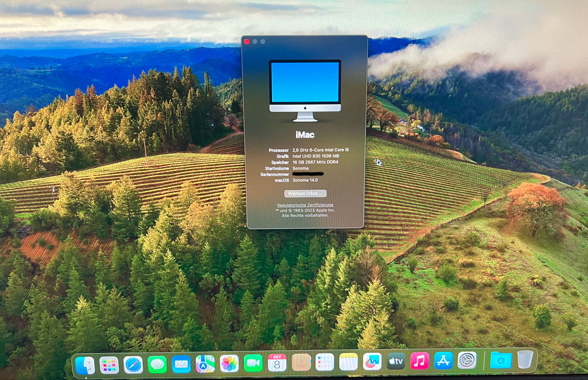Click the "Weitere Infos ..." button
This screenshot has width=588, height=380.
305,194
